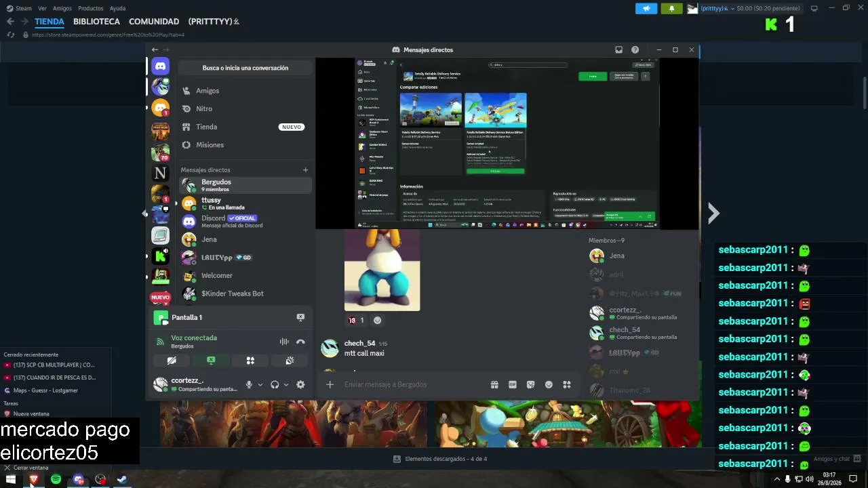Open Nitro in the Discord sidebar
This screenshot has height=488, width=868.
click(245, 108)
